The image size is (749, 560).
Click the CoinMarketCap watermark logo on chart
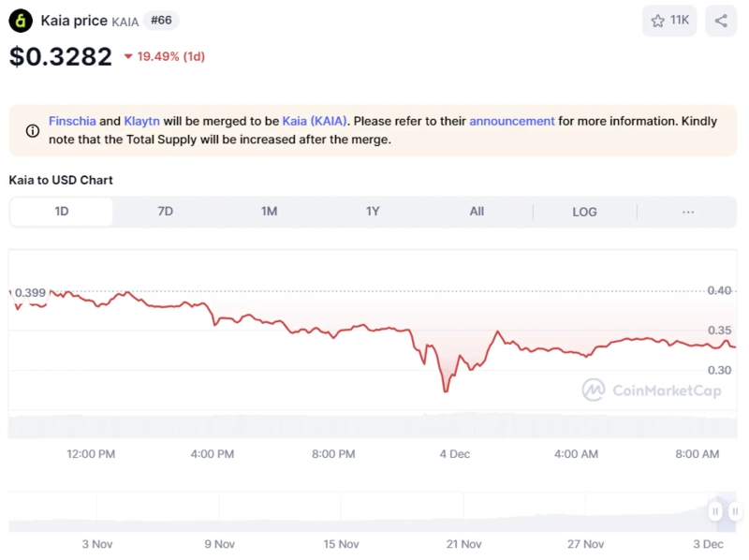click(x=594, y=390)
